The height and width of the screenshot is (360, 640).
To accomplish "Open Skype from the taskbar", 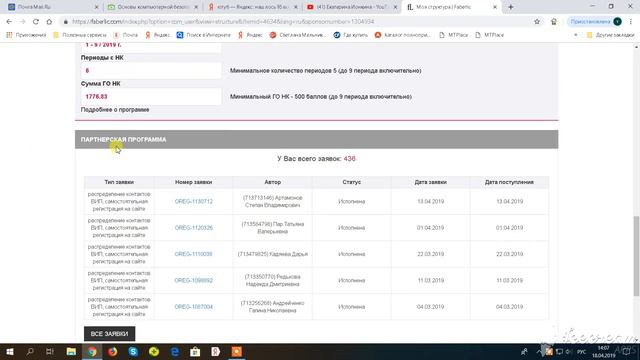I will [133, 351].
